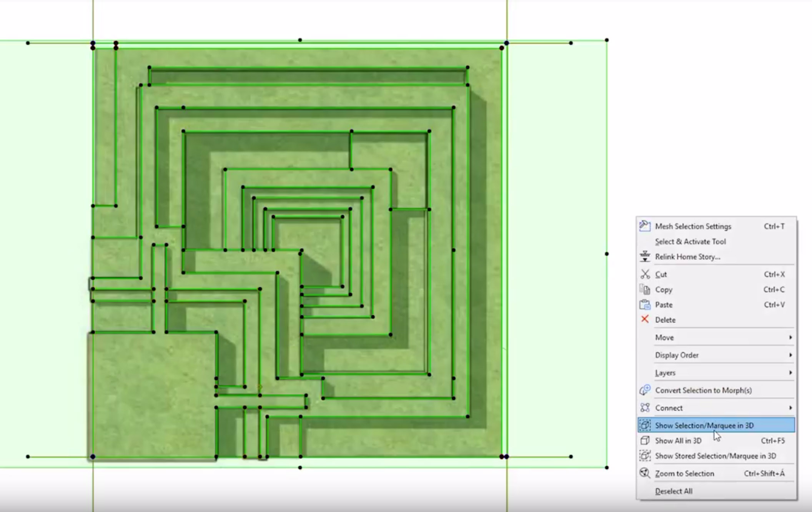812x512 pixels.
Task: Click the Relink Home Story icon
Action: tap(645, 256)
